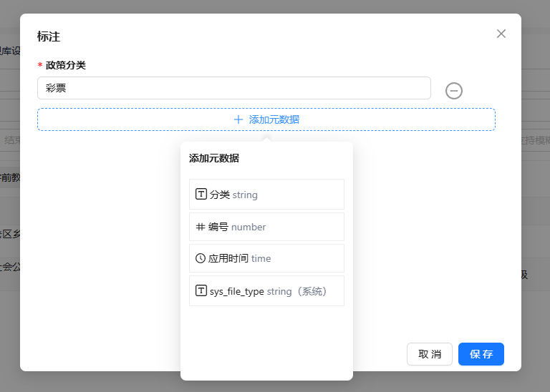Click the clock icon beside 应用时间
The image size is (550, 392).
[201, 258]
